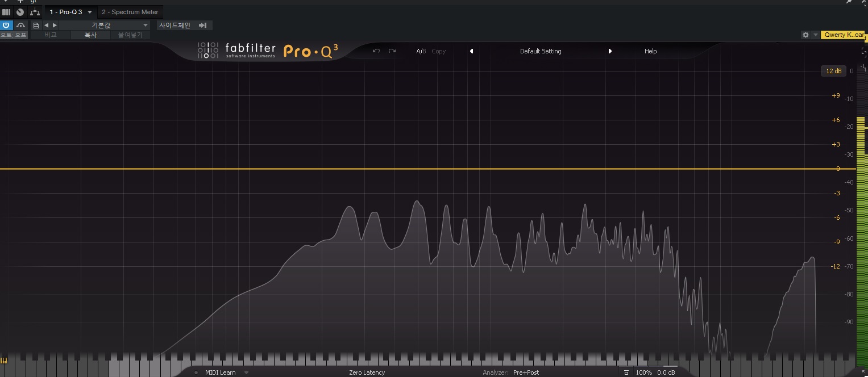Select the next preset arrow beside Default Setting
The height and width of the screenshot is (377, 868).
[610, 51]
